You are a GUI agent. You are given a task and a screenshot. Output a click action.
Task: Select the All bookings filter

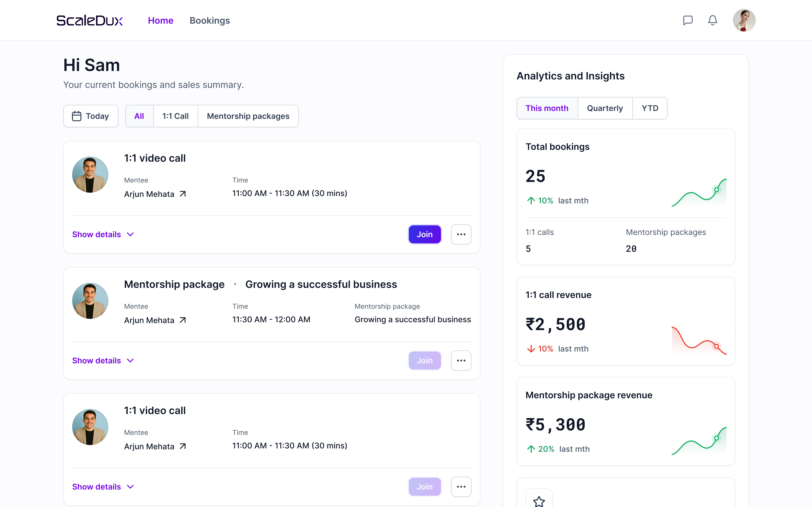(x=139, y=116)
